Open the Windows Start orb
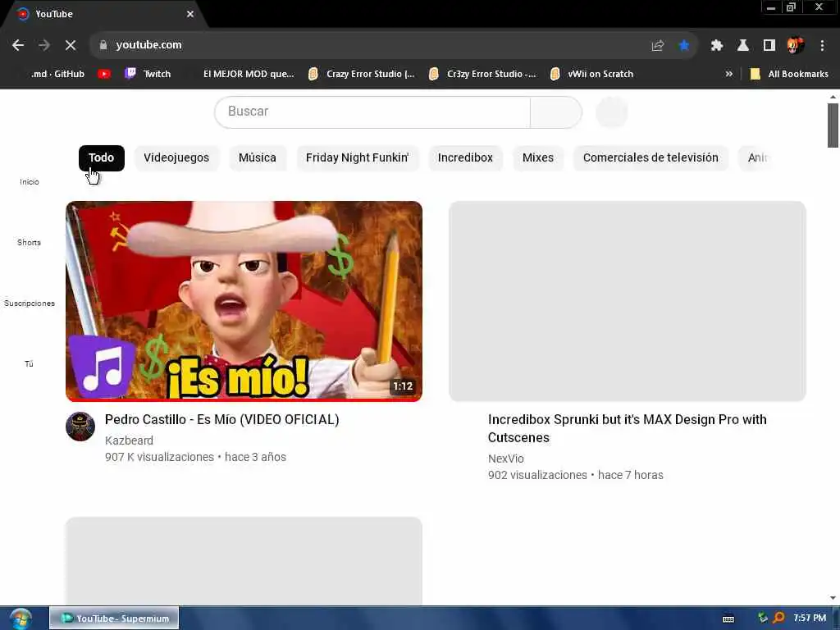Viewport: 840px width, 630px height. click(x=21, y=619)
